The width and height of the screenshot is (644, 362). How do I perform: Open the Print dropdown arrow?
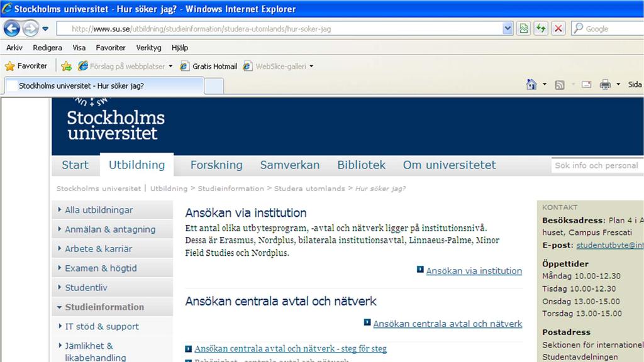point(618,85)
